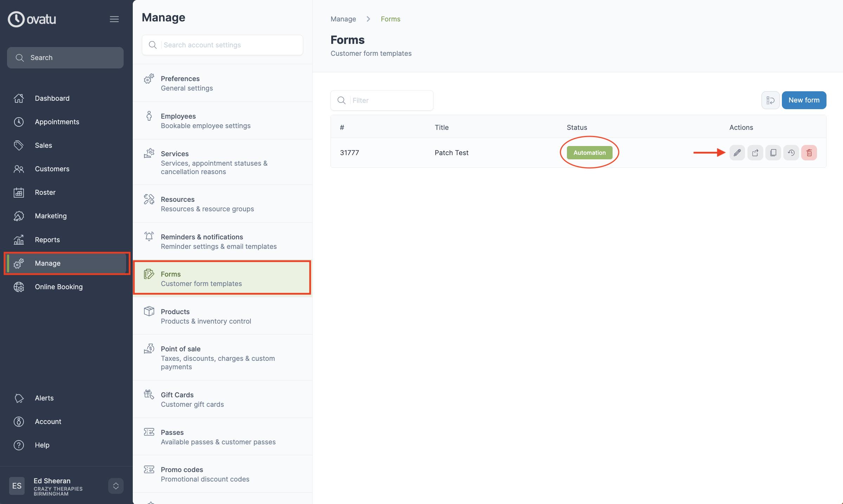Open the Marketing section in sidebar

click(x=51, y=215)
